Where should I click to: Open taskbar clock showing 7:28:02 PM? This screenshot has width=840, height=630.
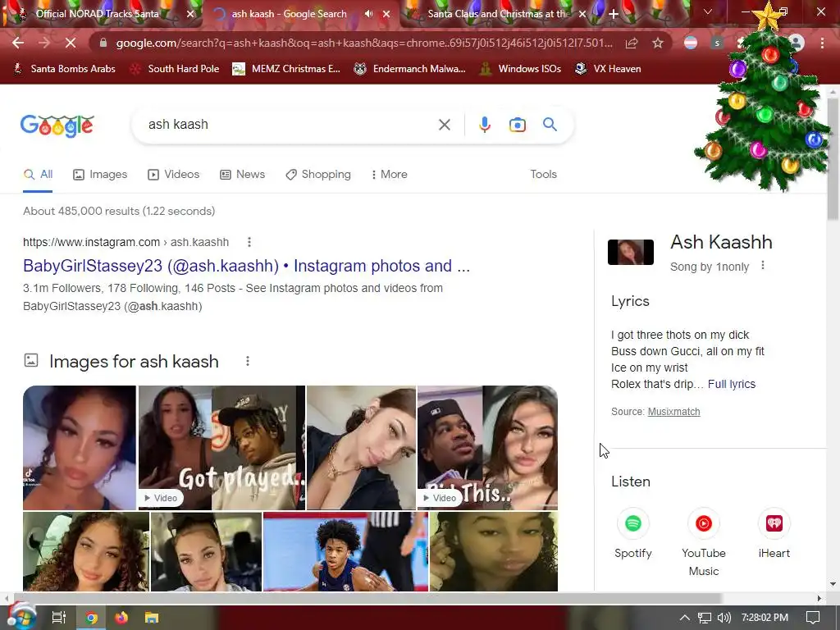[765, 618]
